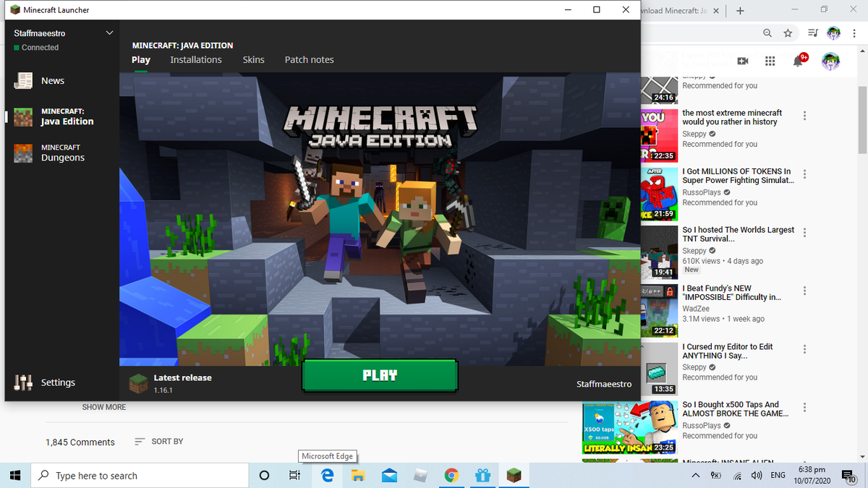
Task: Click the x500 taps 23:25 thumbnail
Action: tap(630, 427)
